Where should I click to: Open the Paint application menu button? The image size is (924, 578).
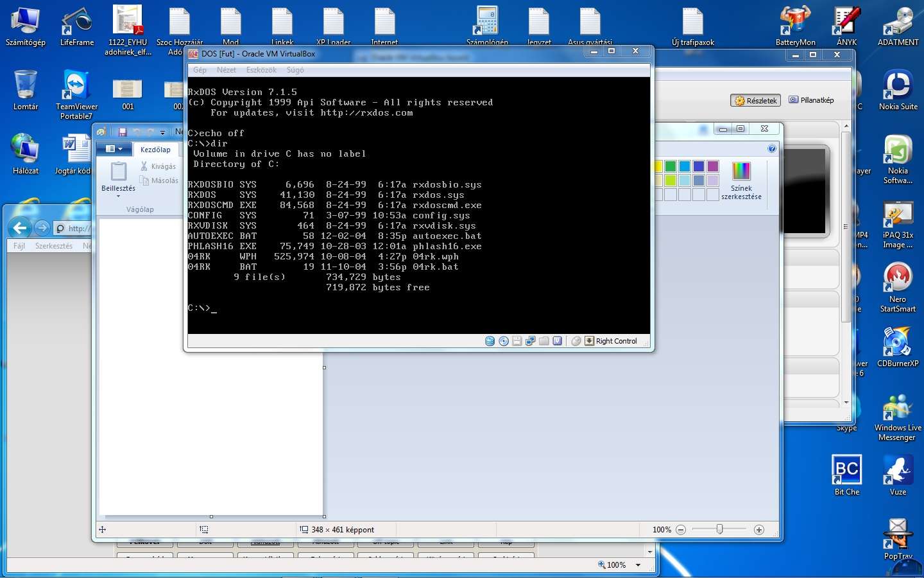[114, 149]
